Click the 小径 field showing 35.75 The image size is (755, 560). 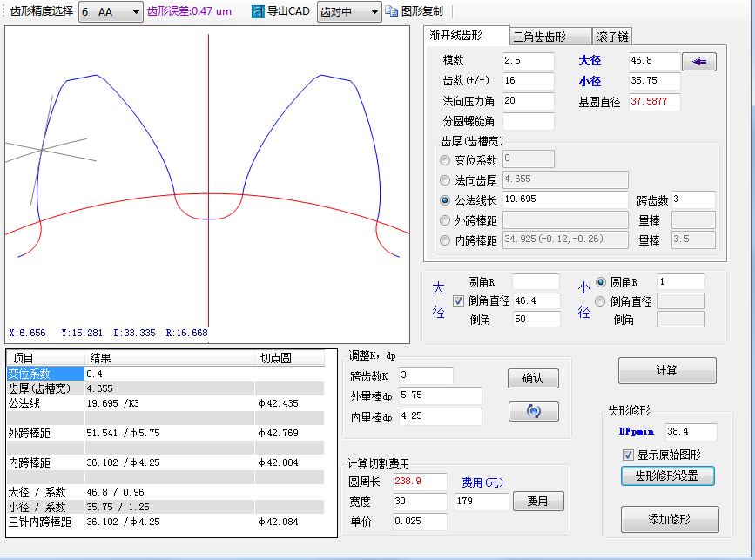[x=655, y=81]
